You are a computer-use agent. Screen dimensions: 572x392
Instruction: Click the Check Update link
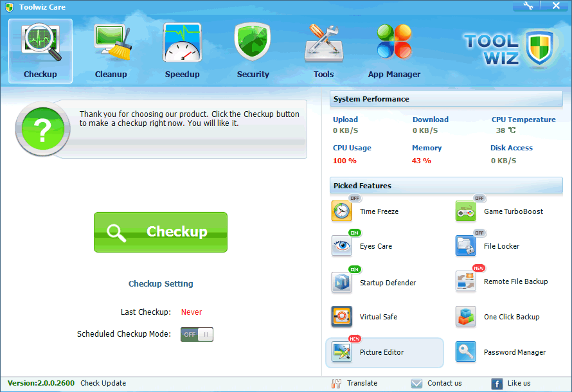click(x=103, y=383)
